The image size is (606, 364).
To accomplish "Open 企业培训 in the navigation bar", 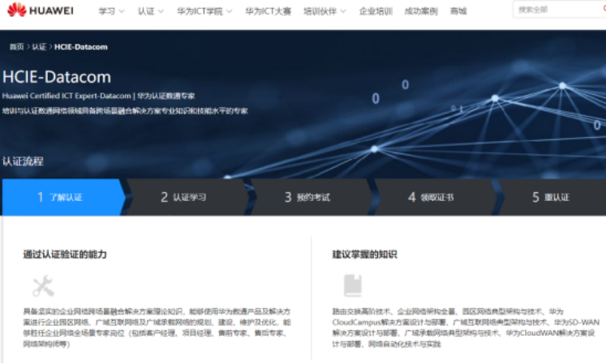I will click(x=376, y=11).
